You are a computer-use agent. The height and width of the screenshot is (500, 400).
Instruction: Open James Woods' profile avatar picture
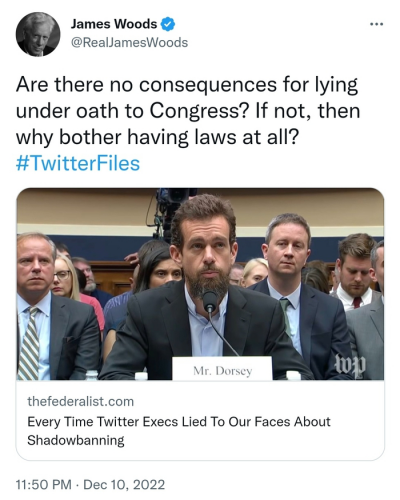[38, 34]
